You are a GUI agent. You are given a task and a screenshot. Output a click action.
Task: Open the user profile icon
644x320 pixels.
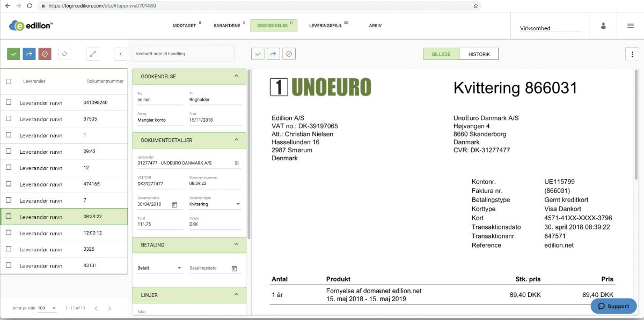604,26
